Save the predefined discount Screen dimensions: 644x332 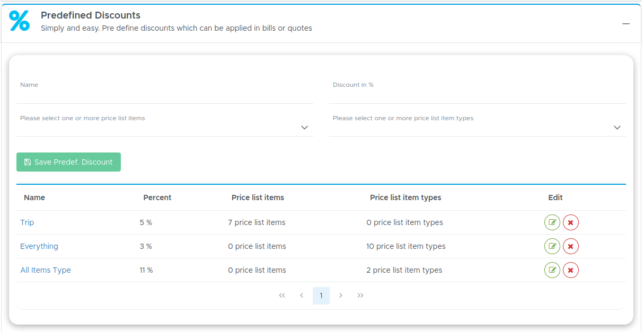(x=68, y=162)
